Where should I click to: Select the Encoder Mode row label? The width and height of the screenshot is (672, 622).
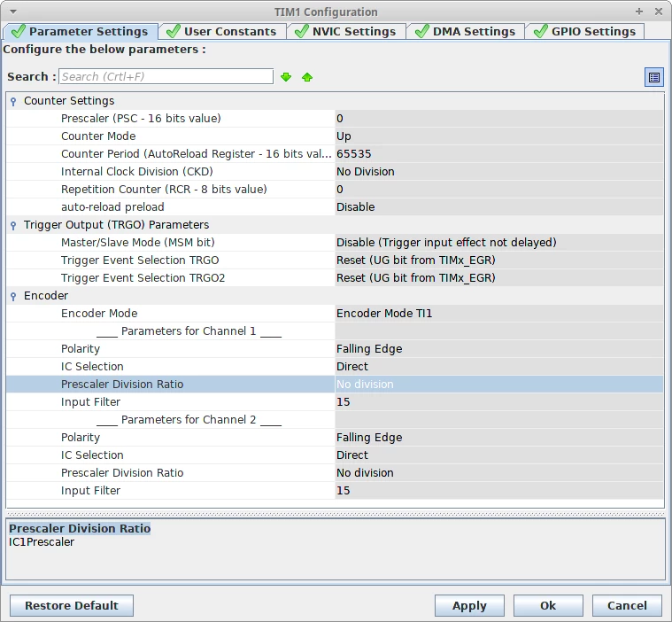point(99,313)
